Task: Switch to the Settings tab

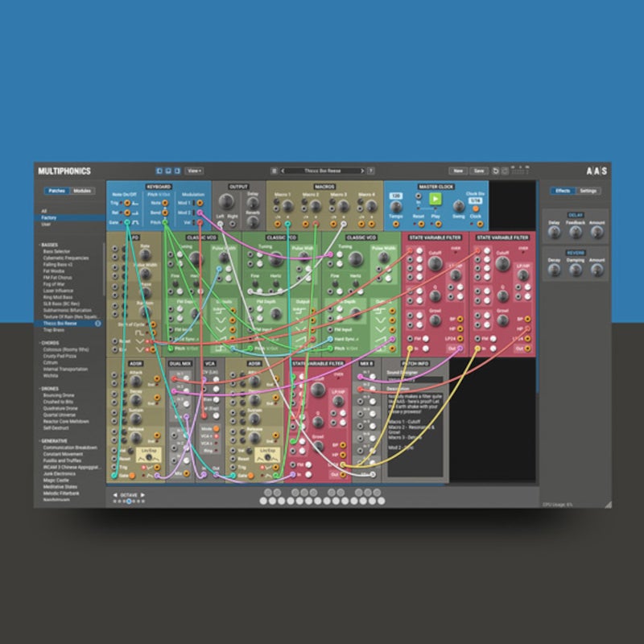Action: point(588,191)
